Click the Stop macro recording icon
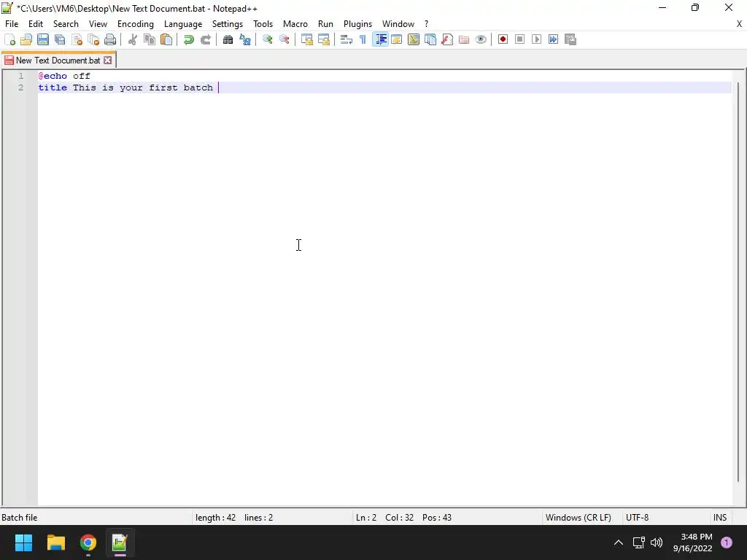 click(519, 39)
